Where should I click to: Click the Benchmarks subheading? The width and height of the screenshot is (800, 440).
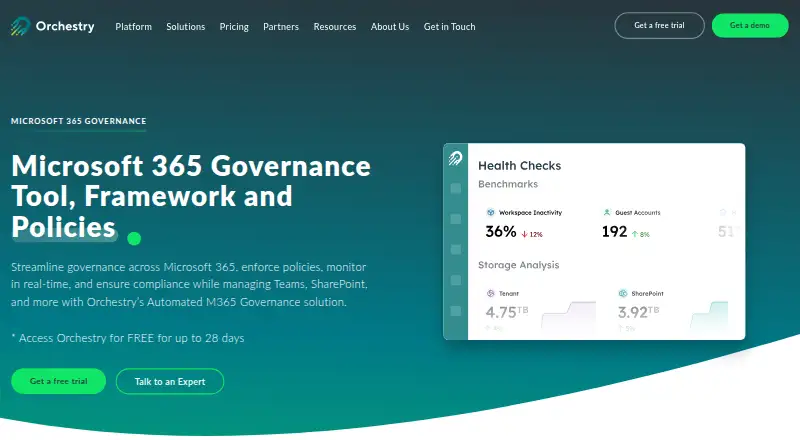click(508, 184)
